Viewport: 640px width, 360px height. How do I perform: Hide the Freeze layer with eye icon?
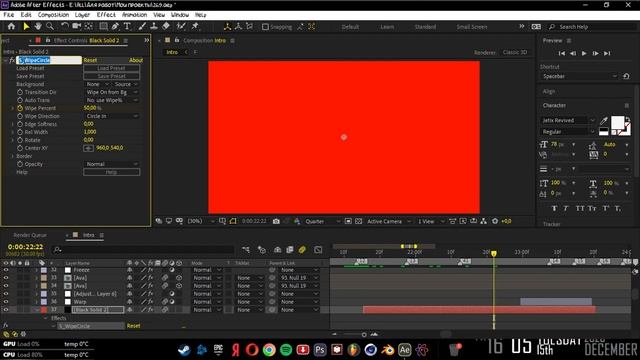coord(6,270)
